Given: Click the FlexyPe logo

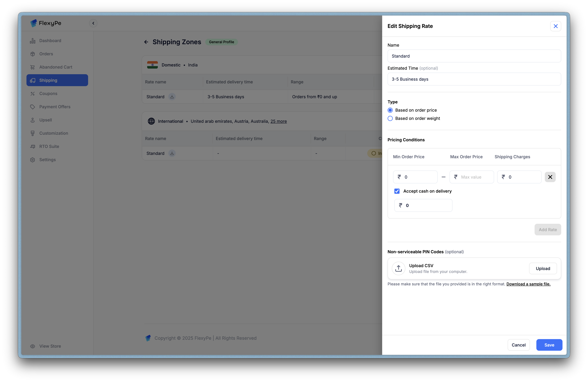Looking at the screenshot, I should point(46,23).
